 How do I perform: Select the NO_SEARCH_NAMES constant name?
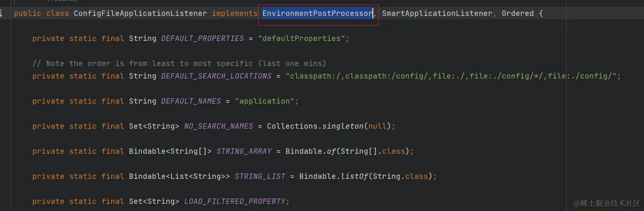click(218, 126)
